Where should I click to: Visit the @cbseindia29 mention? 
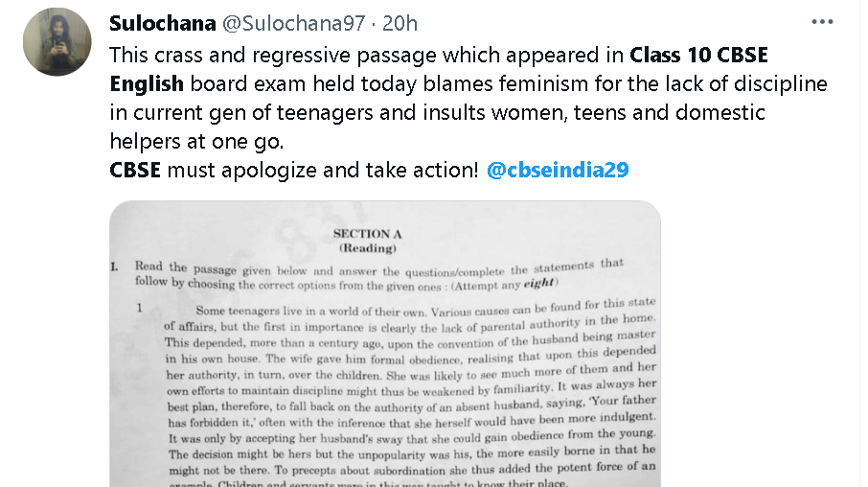(558, 172)
